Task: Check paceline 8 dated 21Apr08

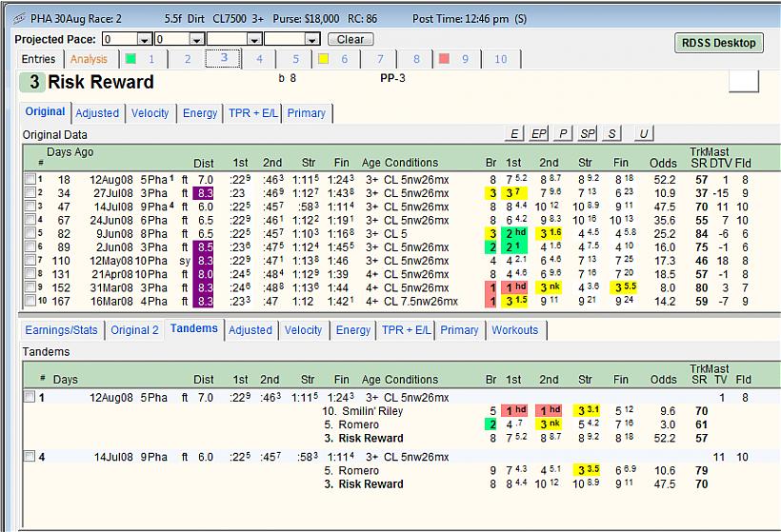Action: pos(30,273)
